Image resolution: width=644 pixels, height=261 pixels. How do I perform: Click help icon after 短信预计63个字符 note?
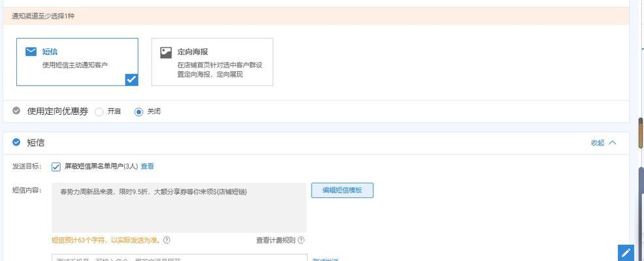coord(167,240)
